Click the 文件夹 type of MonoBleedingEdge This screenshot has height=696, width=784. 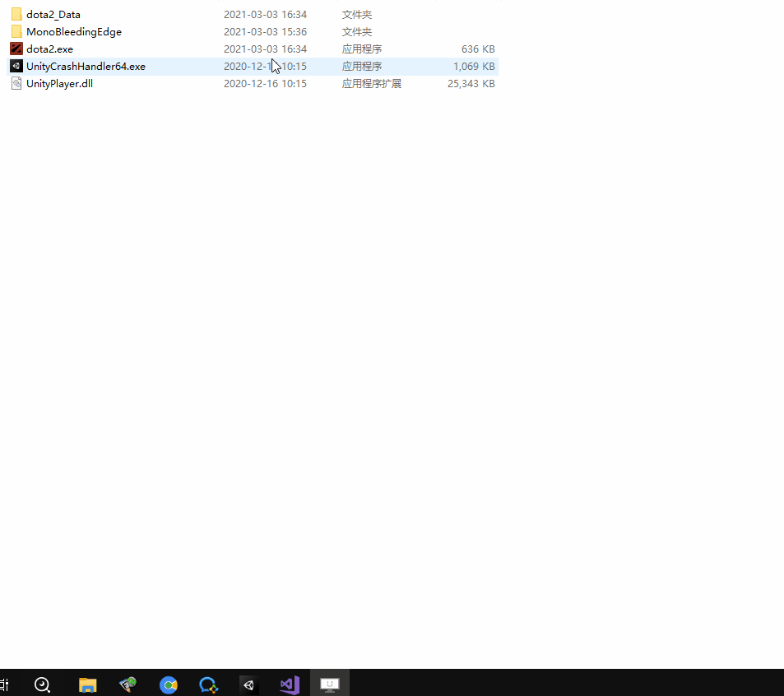357,31
